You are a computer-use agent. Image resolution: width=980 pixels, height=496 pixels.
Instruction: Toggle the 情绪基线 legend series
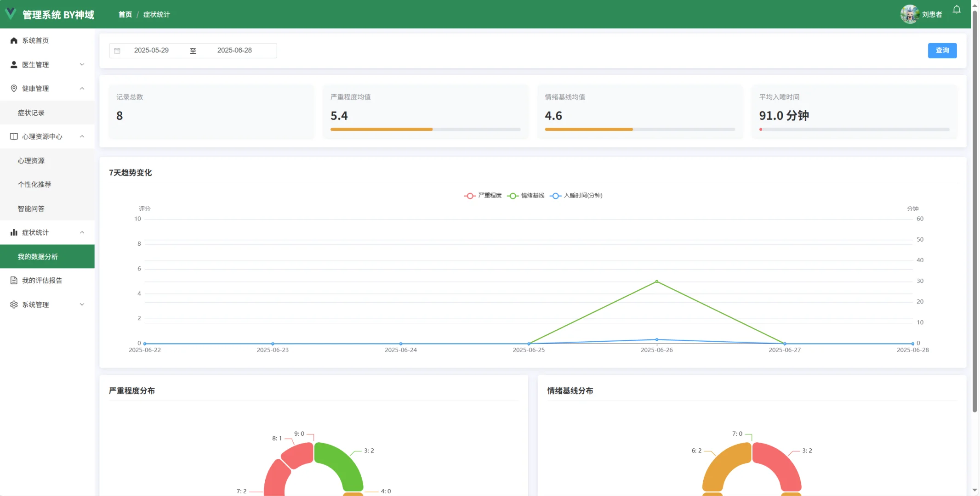click(x=525, y=195)
